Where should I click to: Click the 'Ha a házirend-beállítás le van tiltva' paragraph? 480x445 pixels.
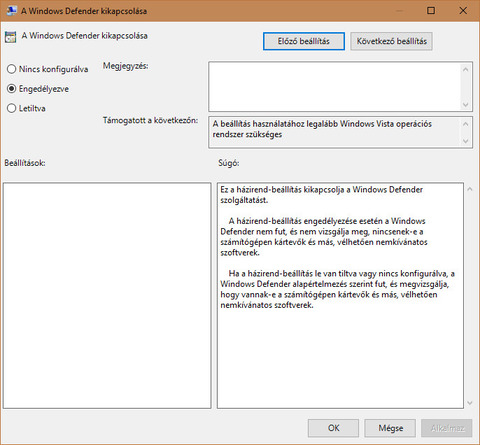coord(337,289)
